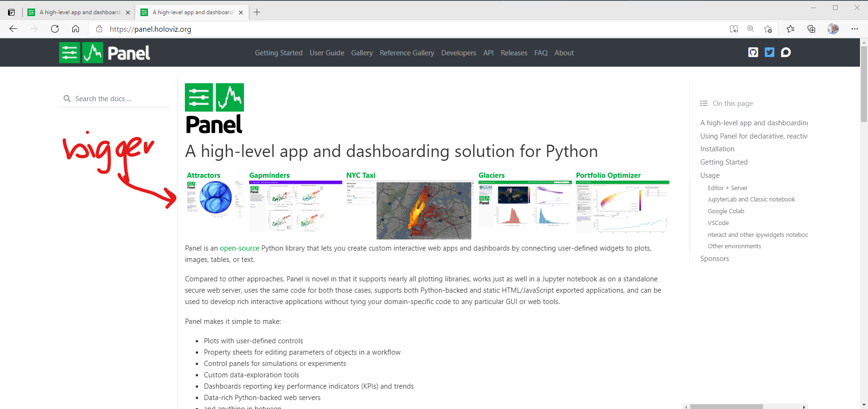Jump to Other environments section

(734, 246)
